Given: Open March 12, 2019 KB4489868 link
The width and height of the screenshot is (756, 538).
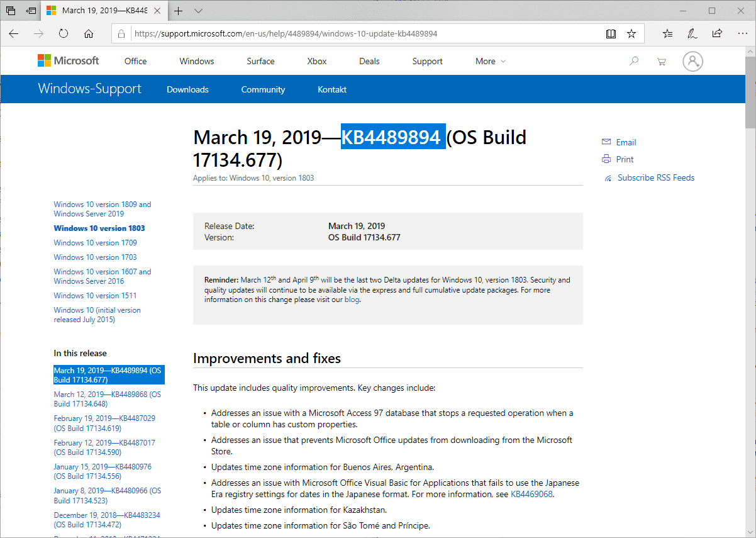Looking at the screenshot, I should 107,399.
